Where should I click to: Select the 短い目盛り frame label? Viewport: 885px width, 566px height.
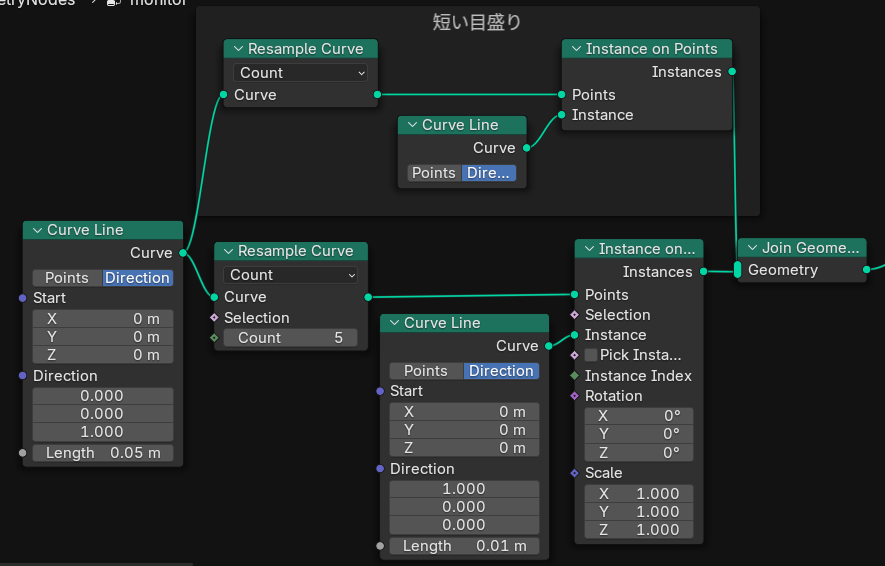(477, 21)
